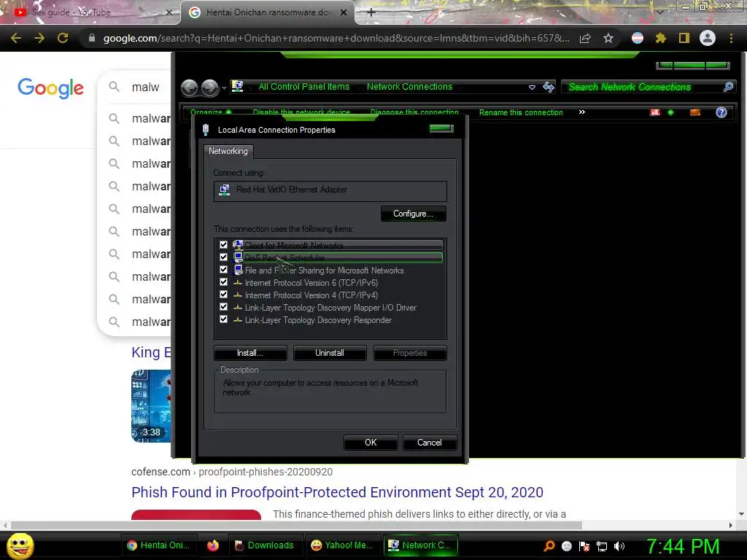Viewport: 747px width, 560px height.
Task: Cancel the Local Area Connection Properties dialog
Action: click(430, 443)
